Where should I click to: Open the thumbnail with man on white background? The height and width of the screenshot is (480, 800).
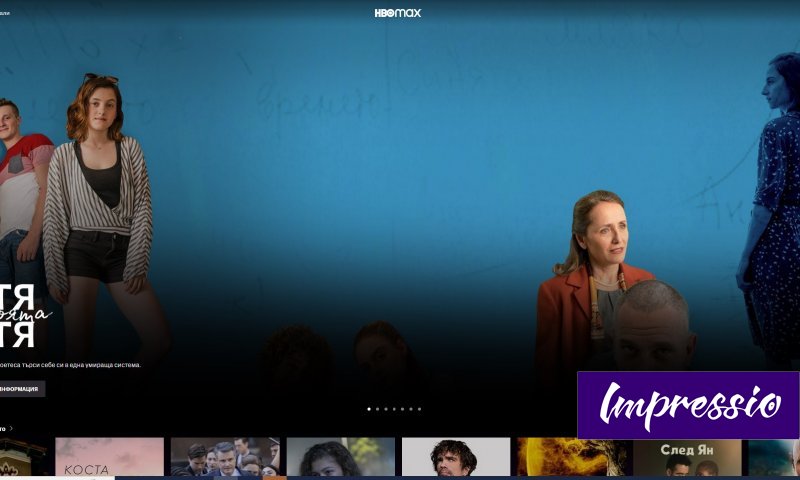coord(456,457)
